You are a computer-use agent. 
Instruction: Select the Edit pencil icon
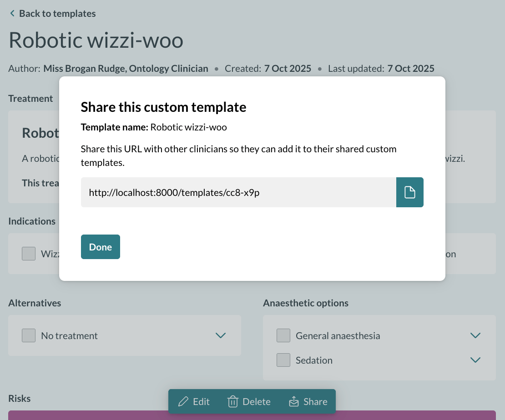pos(184,401)
